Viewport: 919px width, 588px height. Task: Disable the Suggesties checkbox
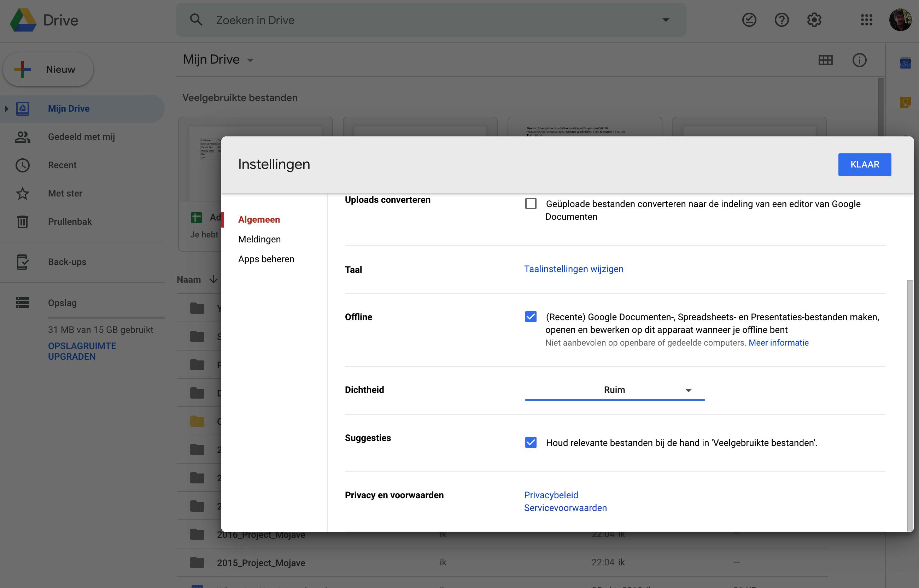coord(531,442)
